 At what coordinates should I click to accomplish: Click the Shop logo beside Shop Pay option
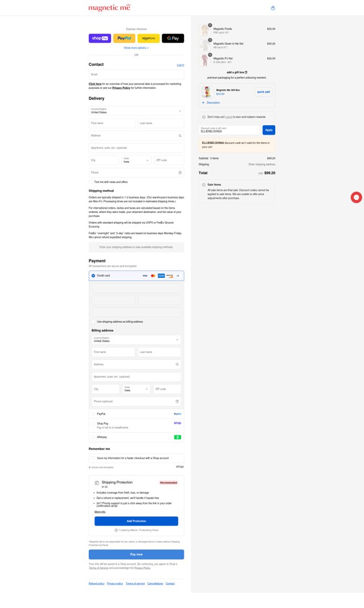pos(177,423)
